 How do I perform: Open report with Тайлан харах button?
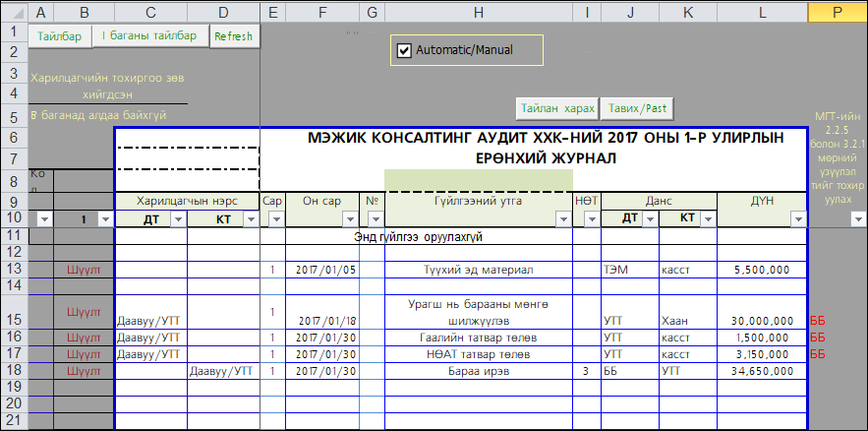click(557, 106)
